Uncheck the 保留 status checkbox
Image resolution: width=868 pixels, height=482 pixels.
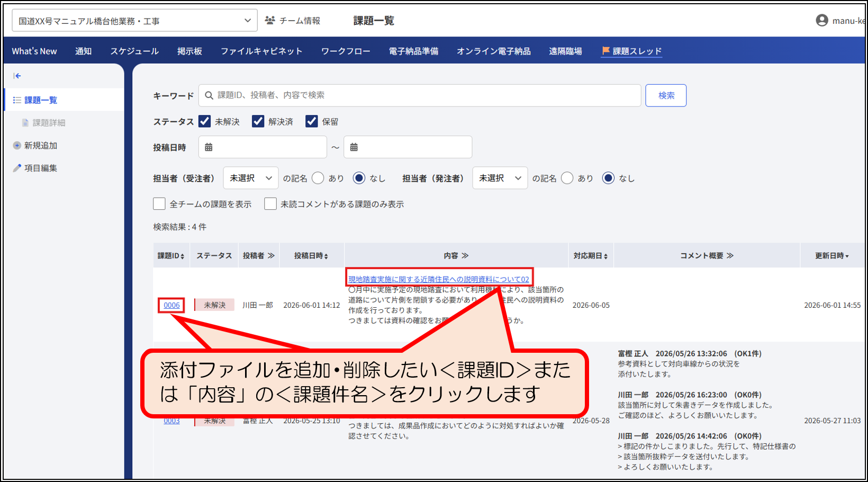coord(312,121)
